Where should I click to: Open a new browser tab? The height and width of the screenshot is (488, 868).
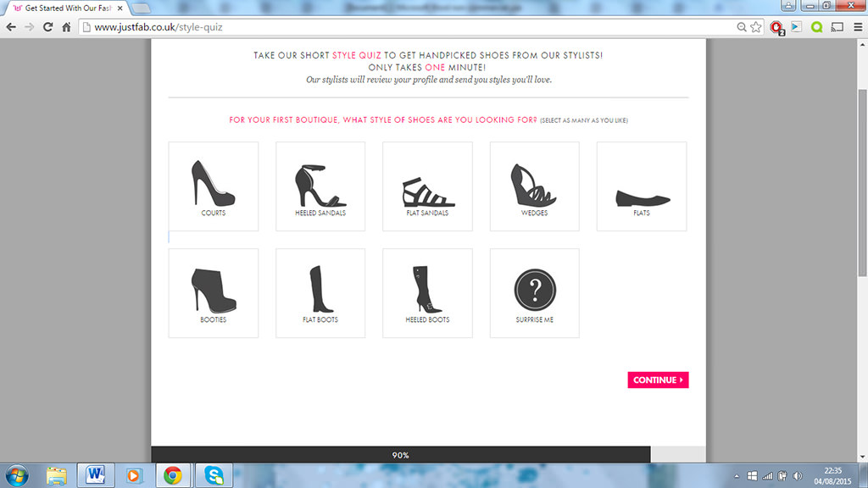(141, 8)
